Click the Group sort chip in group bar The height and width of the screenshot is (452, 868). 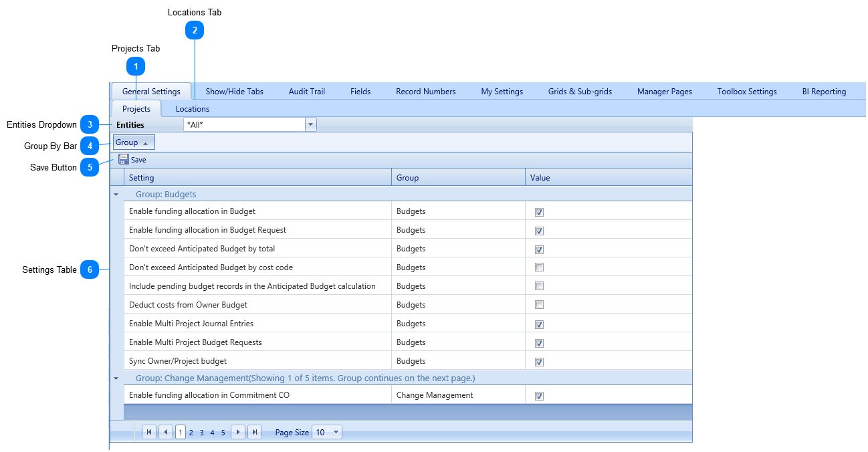click(134, 142)
